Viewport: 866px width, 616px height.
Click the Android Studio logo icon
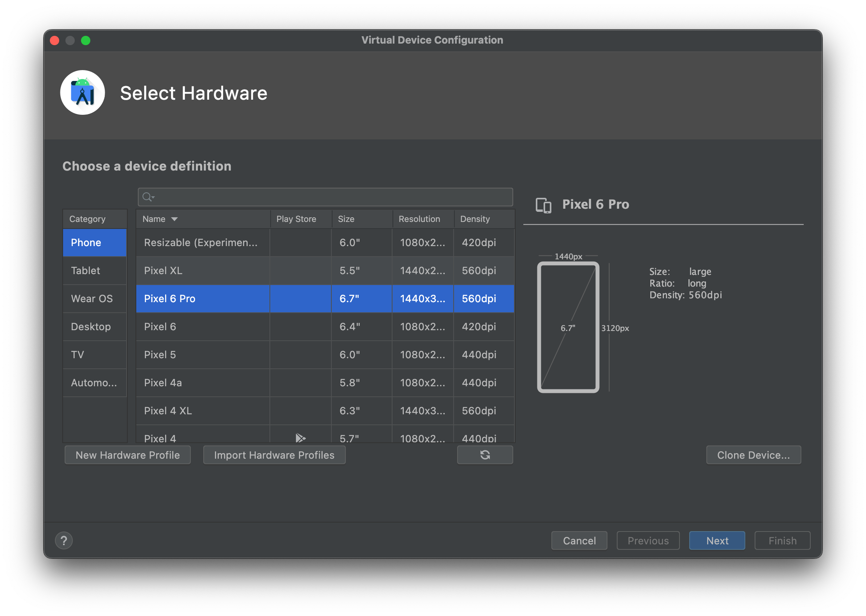[83, 93]
